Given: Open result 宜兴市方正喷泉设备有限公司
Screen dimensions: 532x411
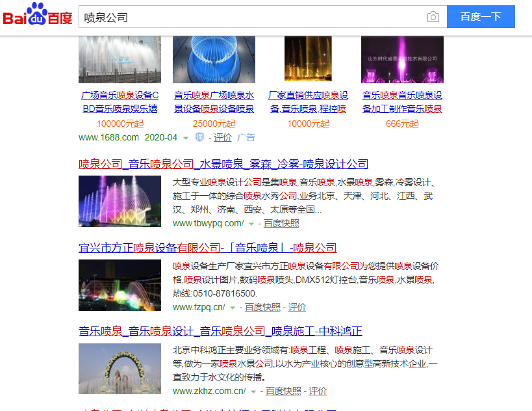Looking at the screenshot, I should tap(208, 248).
